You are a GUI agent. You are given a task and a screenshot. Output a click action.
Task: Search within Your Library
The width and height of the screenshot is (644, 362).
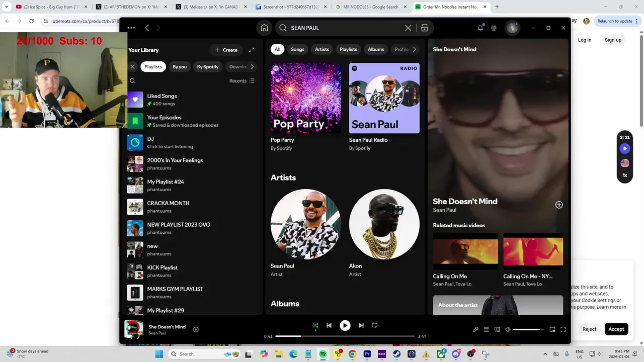click(132, 81)
